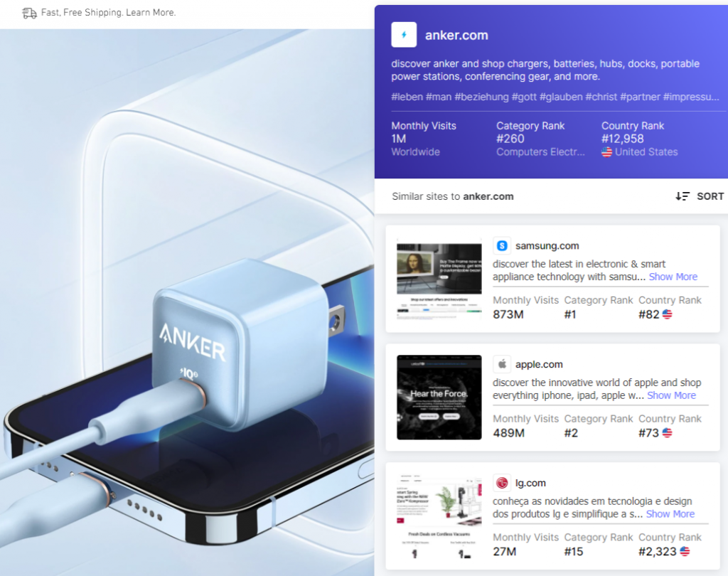
Task: Select apple.com Category Rank #2
Action: (571, 433)
